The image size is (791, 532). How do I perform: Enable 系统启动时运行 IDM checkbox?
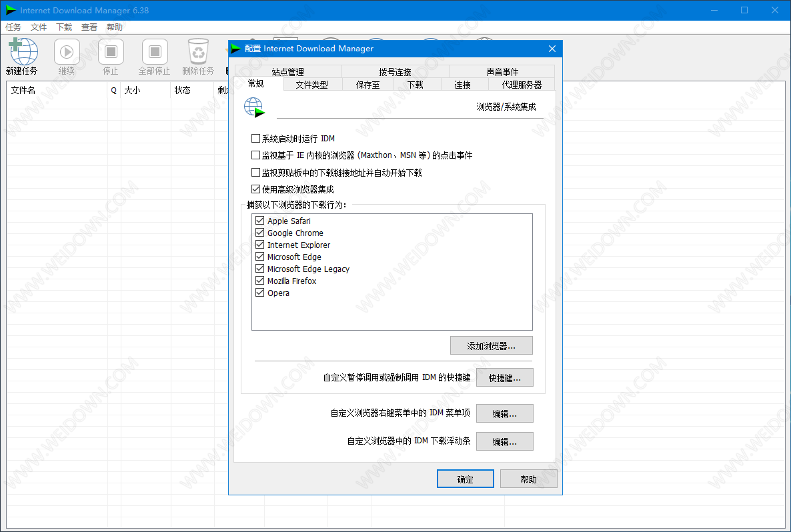coord(255,138)
